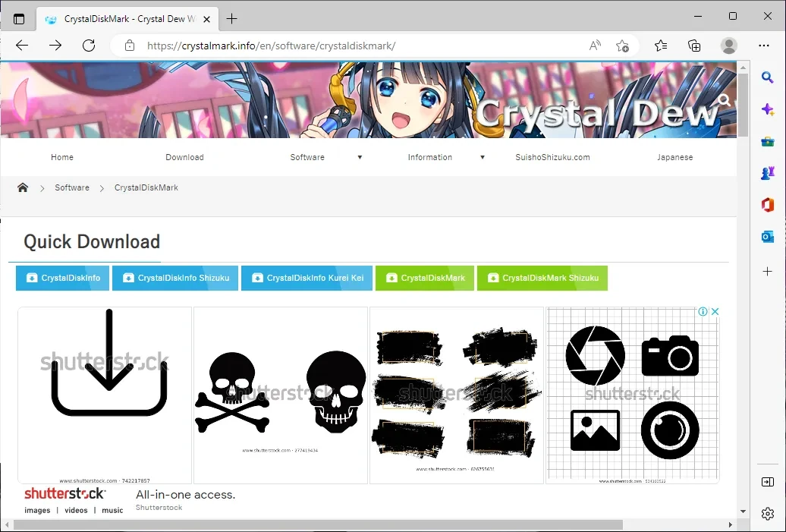
Task: Click the Shutterstock logo in ad
Action: (x=64, y=493)
